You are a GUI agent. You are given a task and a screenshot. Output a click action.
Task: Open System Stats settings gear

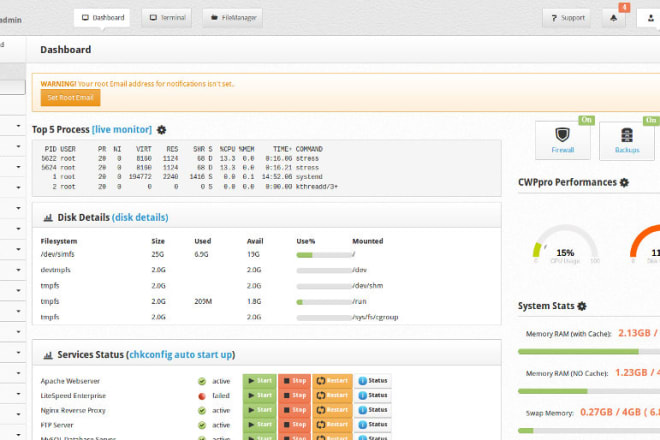[582, 306]
